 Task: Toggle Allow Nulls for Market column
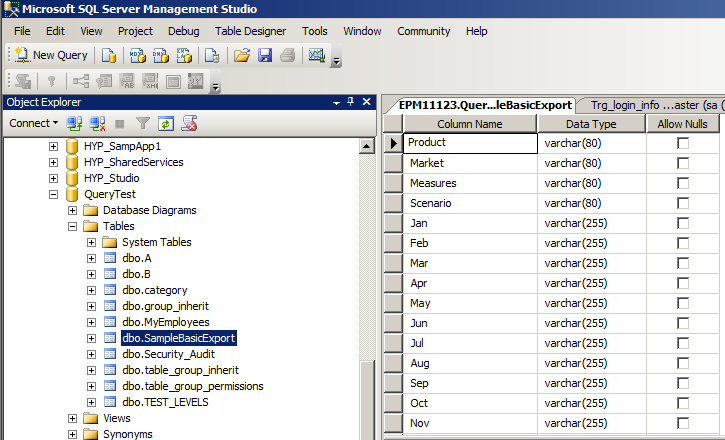pyautogui.click(x=682, y=163)
